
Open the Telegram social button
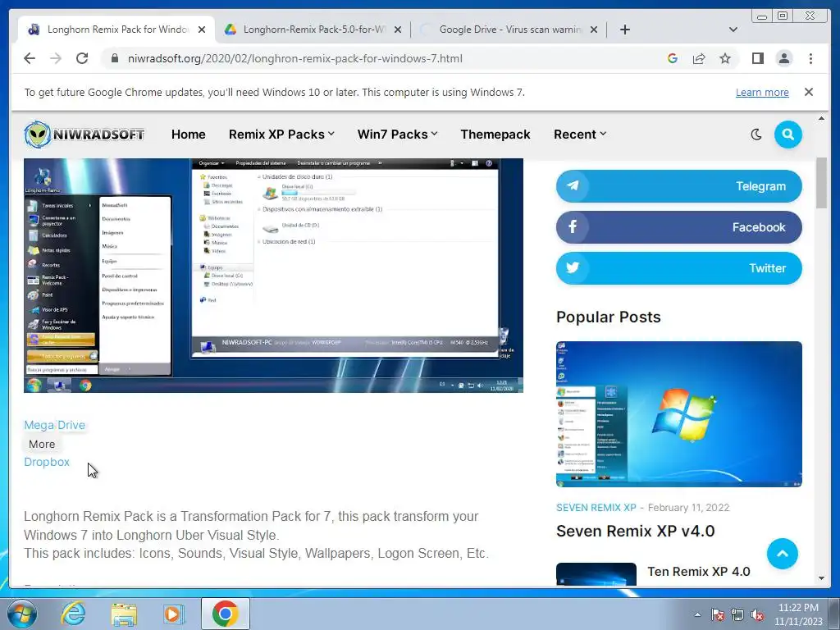pyautogui.click(x=678, y=186)
